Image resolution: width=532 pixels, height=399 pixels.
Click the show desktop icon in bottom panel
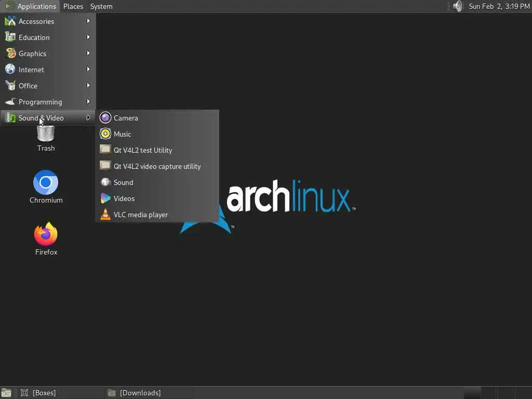tap(6, 393)
